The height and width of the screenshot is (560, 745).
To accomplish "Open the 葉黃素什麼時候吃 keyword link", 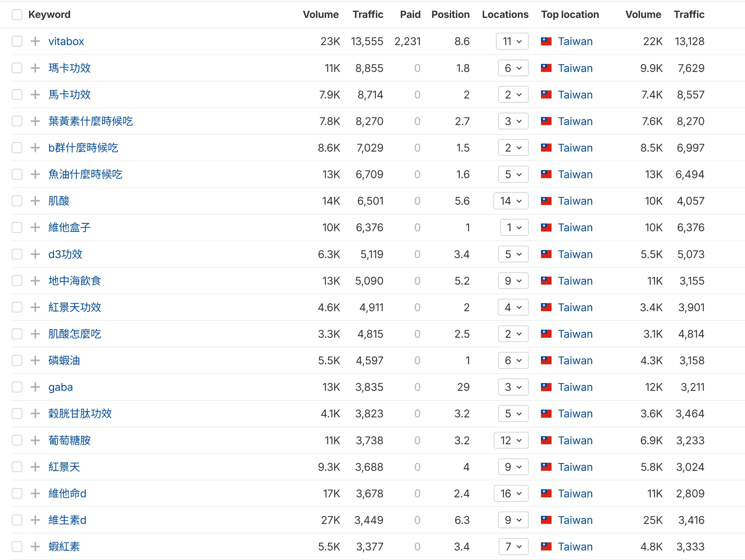I will click(91, 121).
